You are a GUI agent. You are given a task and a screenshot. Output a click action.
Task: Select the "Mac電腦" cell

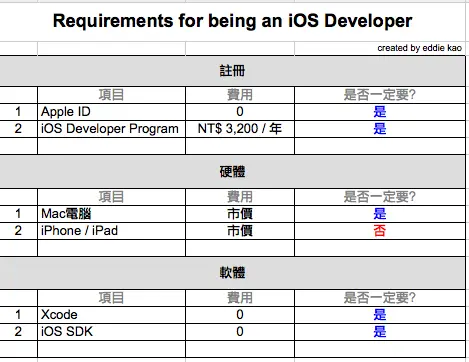(111, 214)
